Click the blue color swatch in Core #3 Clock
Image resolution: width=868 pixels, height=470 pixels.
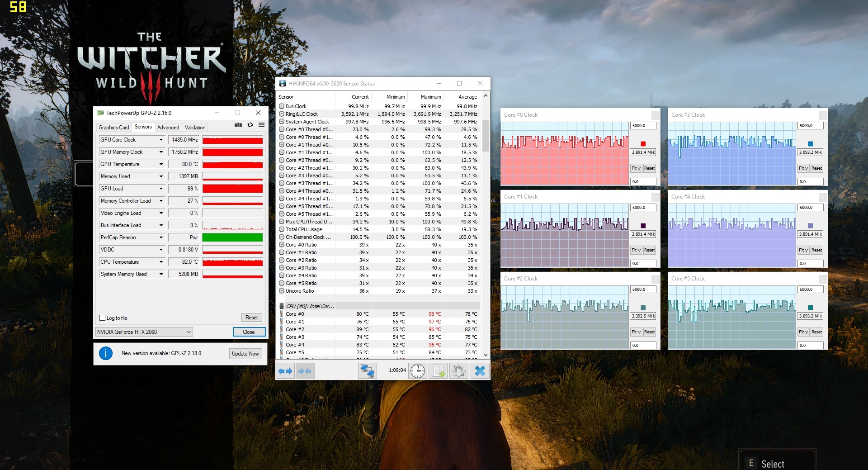tap(811, 144)
